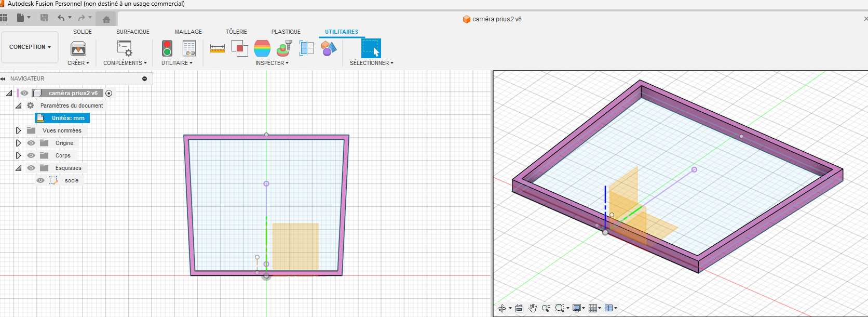Collapse the caméra prius2 v6 root node
868x317 pixels.
[9, 93]
